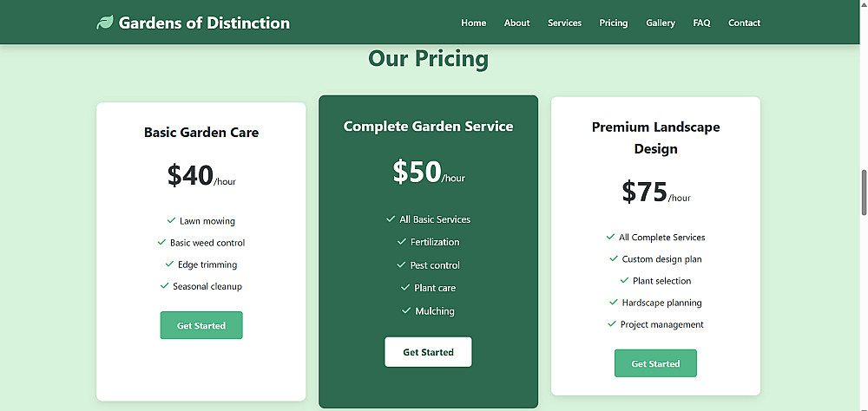
Task: Click the checkmark beside Lawn mowing
Action: point(172,220)
